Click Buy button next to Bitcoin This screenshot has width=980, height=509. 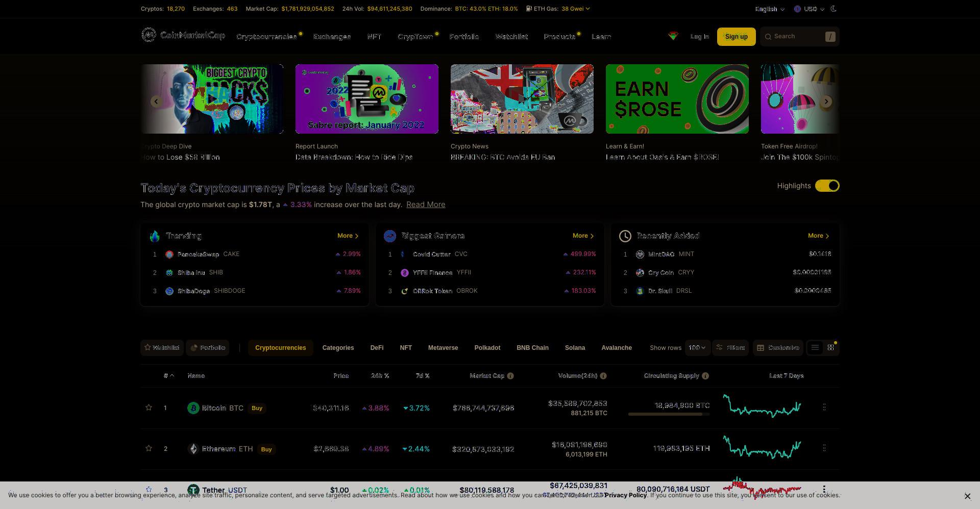tap(257, 408)
